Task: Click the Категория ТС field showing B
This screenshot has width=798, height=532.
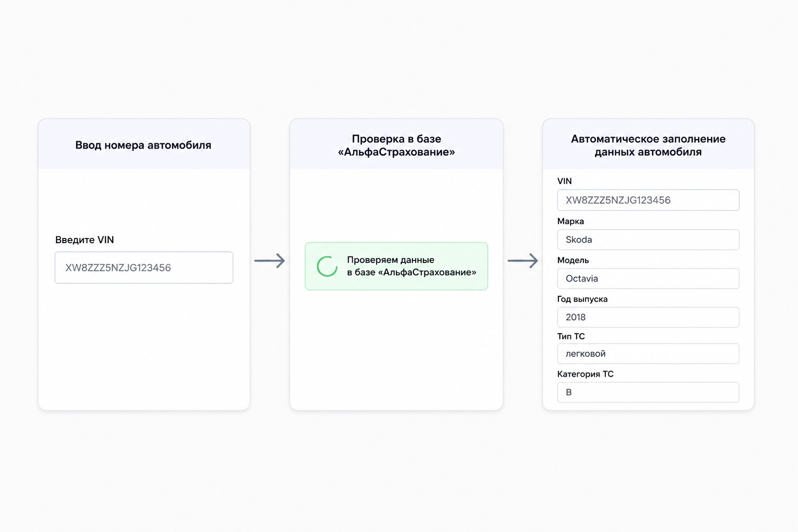Action: (x=648, y=392)
